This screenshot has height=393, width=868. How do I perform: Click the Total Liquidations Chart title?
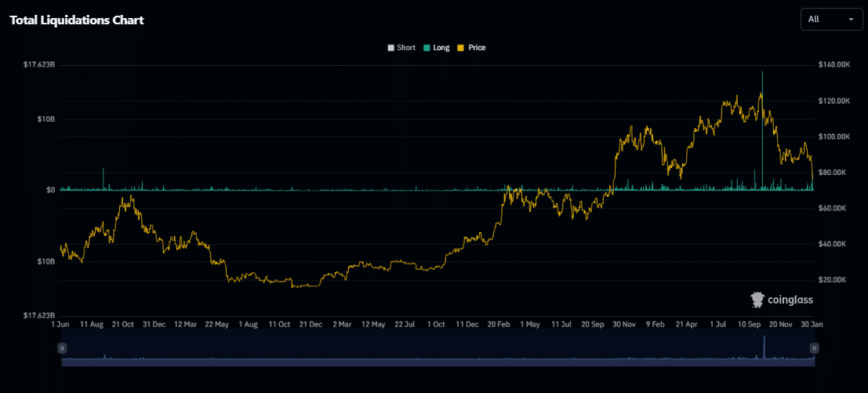77,20
